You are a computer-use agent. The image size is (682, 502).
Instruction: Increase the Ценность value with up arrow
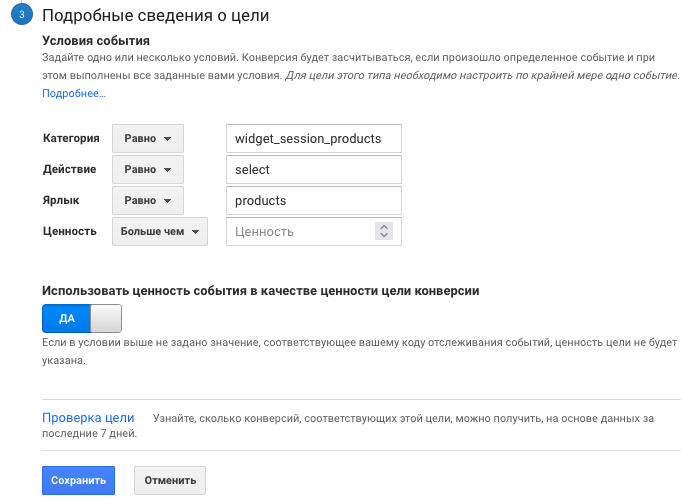tap(384, 227)
